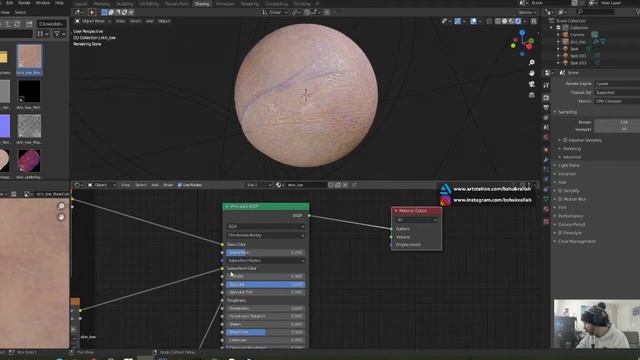Toggle camera view icon in viewport
Viewport: 640px width, 360px height.
click(x=531, y=84)
